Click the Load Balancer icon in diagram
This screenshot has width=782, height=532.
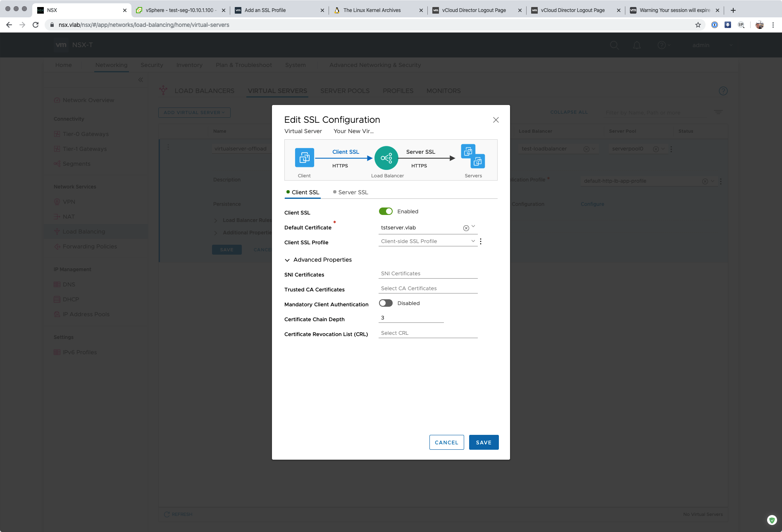pos(386,158)
